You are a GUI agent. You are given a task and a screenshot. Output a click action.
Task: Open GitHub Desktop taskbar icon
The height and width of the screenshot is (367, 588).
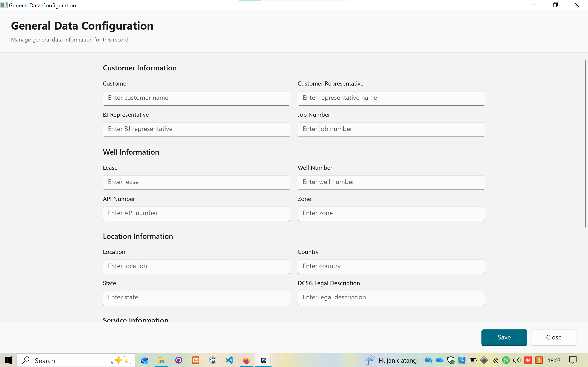click(179, 360)
